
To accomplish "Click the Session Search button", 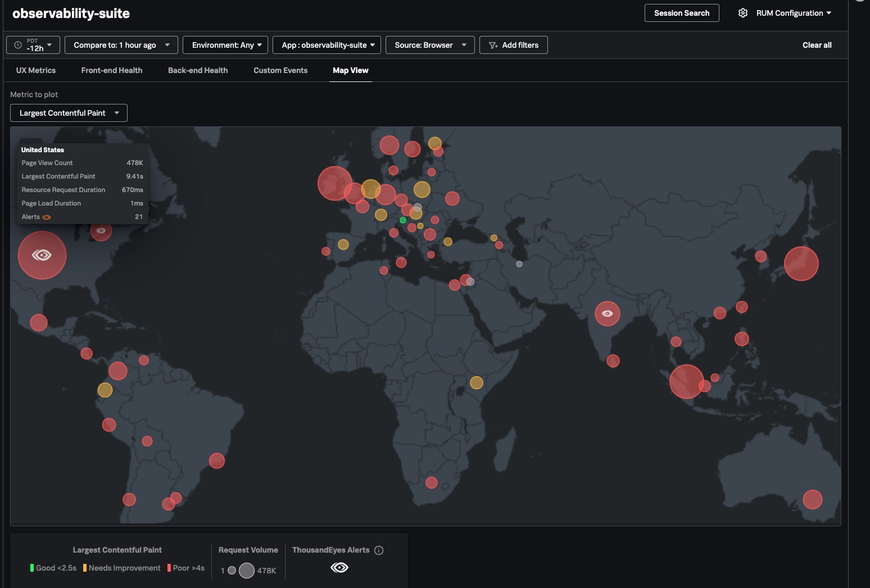I will pos(681,13).
